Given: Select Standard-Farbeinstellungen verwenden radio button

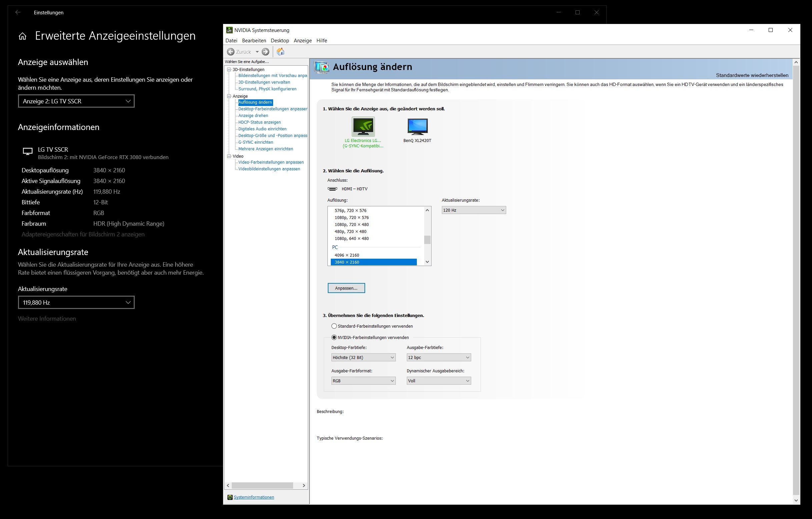Looking at the screenshot, I should [334, 326].
